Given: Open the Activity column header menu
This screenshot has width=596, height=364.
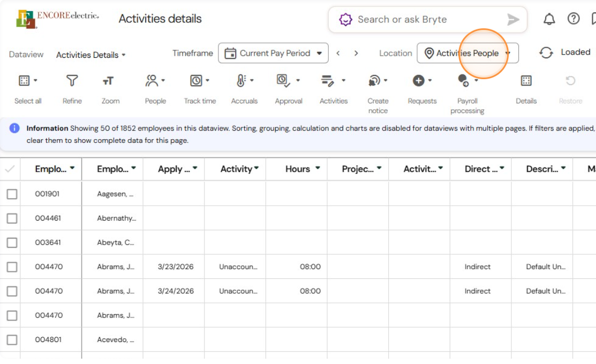Looking at the screenshot, I should 256,168.
